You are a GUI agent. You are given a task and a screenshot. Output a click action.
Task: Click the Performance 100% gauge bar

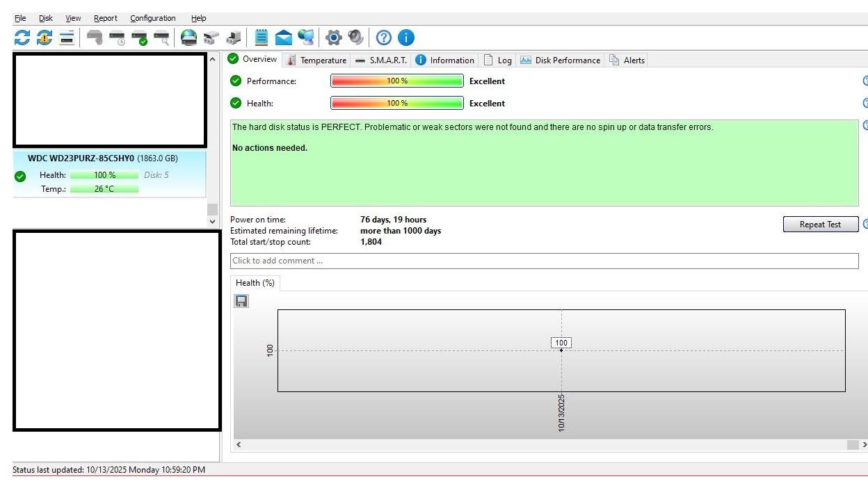click(x=396, y=81)
